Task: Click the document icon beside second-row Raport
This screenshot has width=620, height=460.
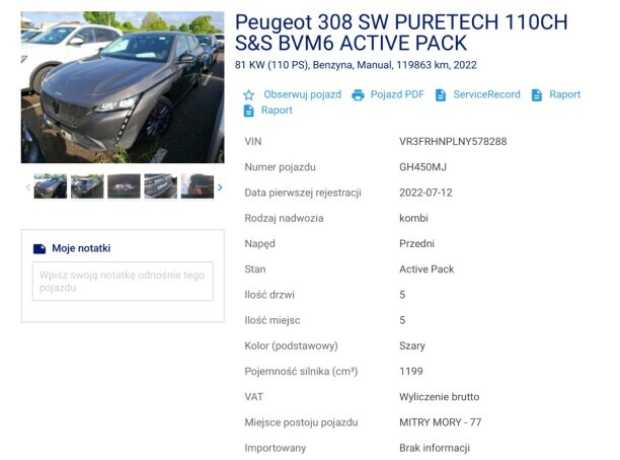Action: point(249,111)
